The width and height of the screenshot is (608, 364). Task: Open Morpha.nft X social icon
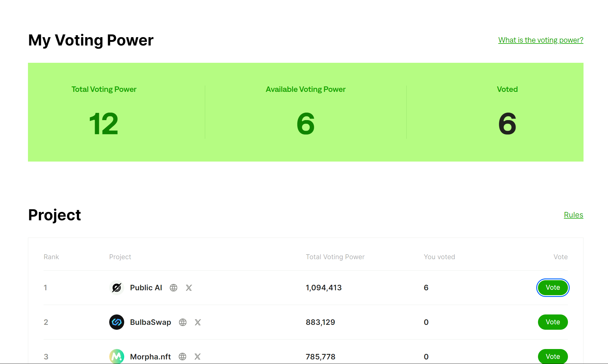(197, 357)
